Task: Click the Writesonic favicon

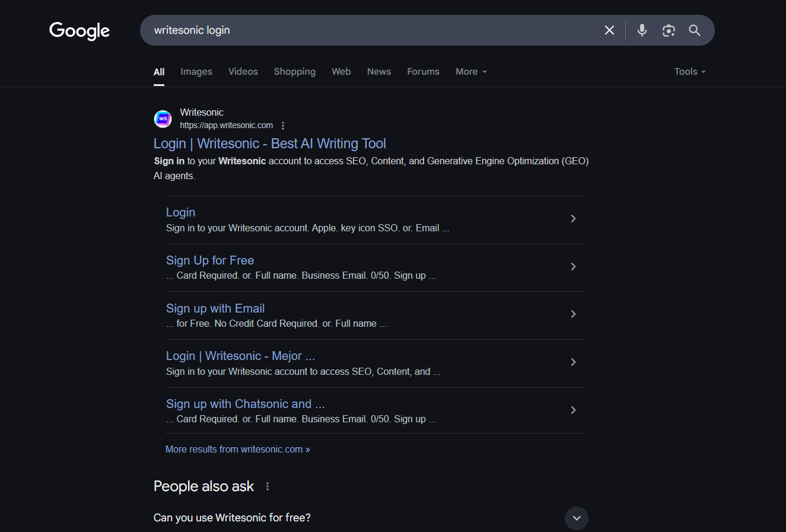Action: [163, 119]
